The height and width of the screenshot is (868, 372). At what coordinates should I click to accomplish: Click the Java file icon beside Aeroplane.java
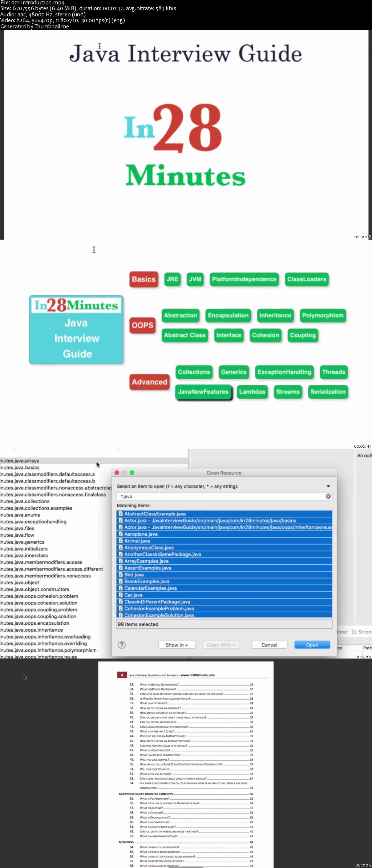[x=121, y=534]
